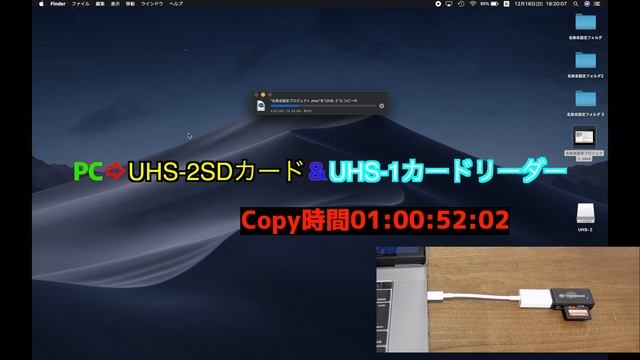
Task: Select the 名称未設定フォルダ2 desktop folder
Action: [585, 60]
